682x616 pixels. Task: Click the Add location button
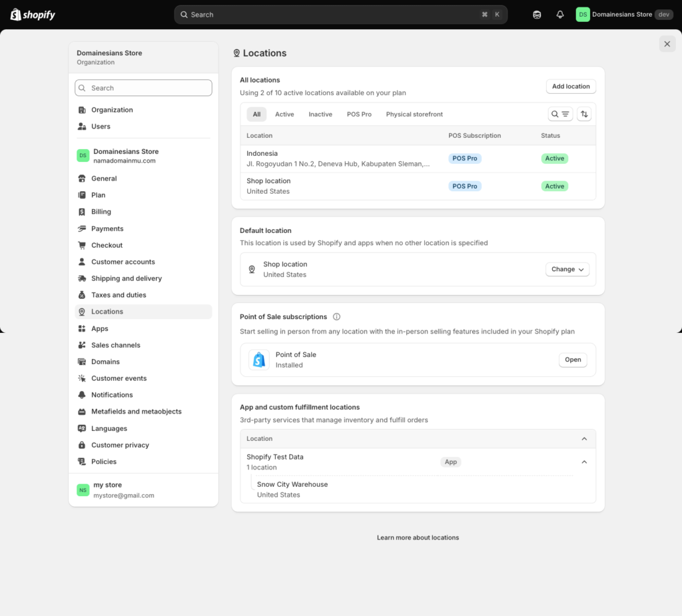pos(571,86)
